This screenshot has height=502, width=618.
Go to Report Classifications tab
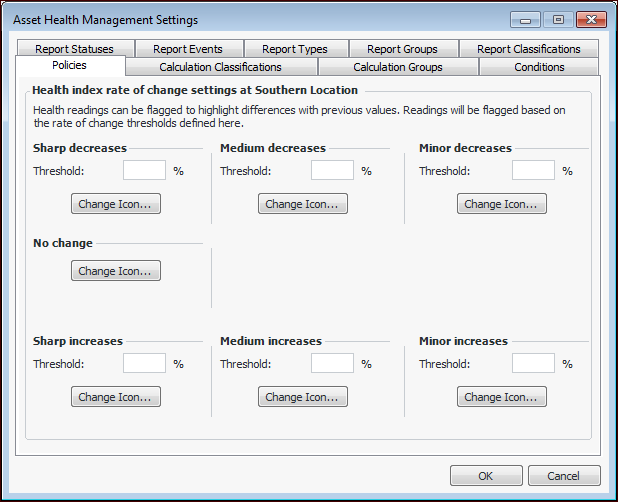pos(528,49)
